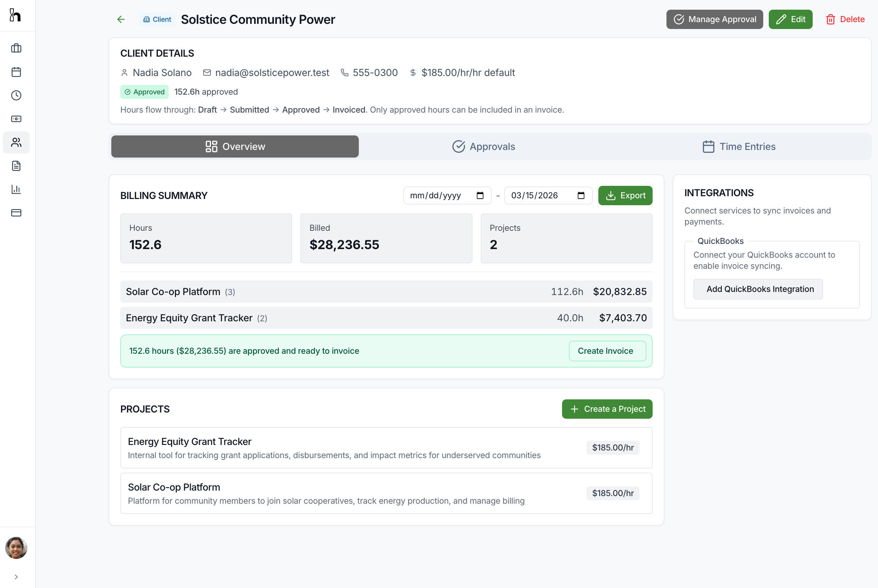Click the payment card icon in sidebar
878x588 pixels.
[x=16, y=212]
